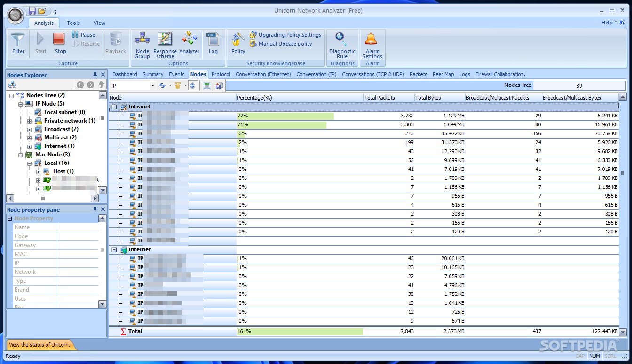Click the export save icon in Nodes toolbar
The width and height of the screenshot is (632, 364).
[220, 85]
